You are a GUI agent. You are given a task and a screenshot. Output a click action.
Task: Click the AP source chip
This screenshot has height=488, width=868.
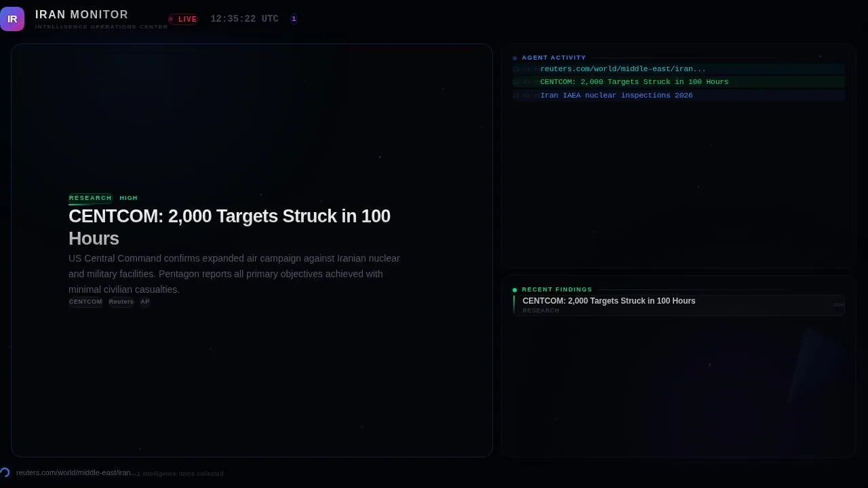(x=145, y=302)
